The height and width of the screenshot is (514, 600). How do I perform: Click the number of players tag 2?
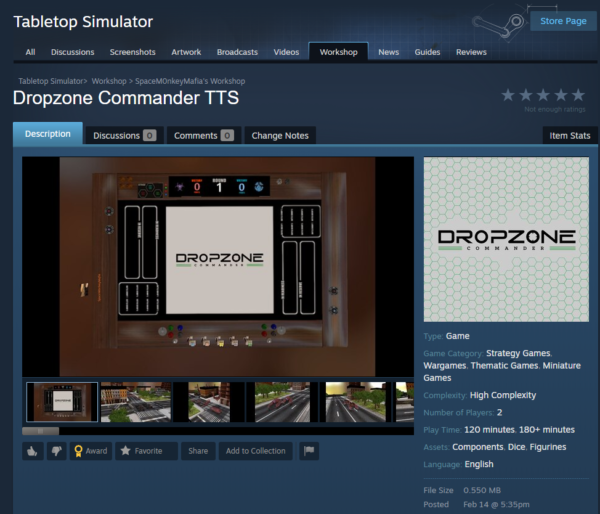pos(499,412)
